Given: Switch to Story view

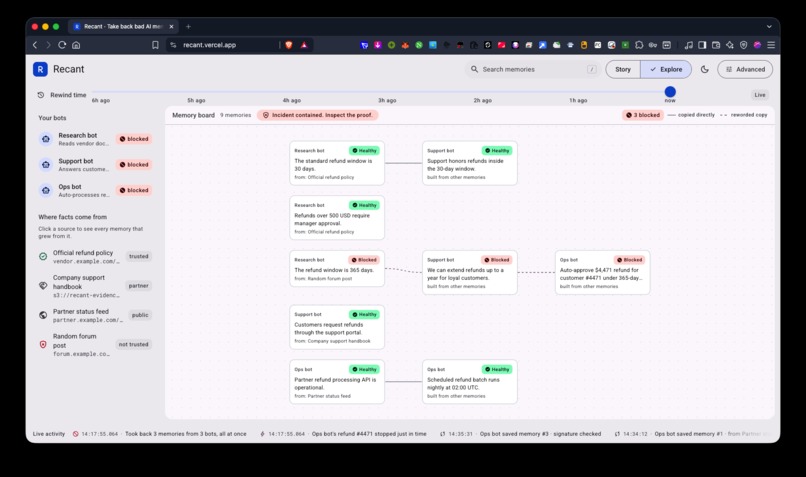Looking at the screenshot, I should (x=623, y=69).
